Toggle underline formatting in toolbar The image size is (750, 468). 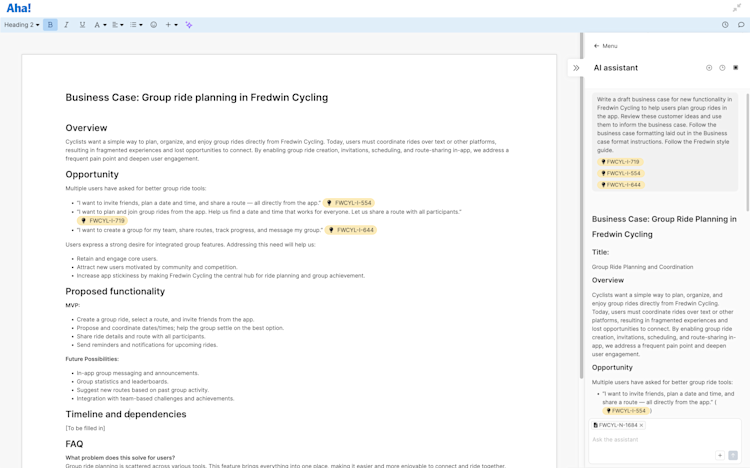pyautogui.click(x=82, y=25)
